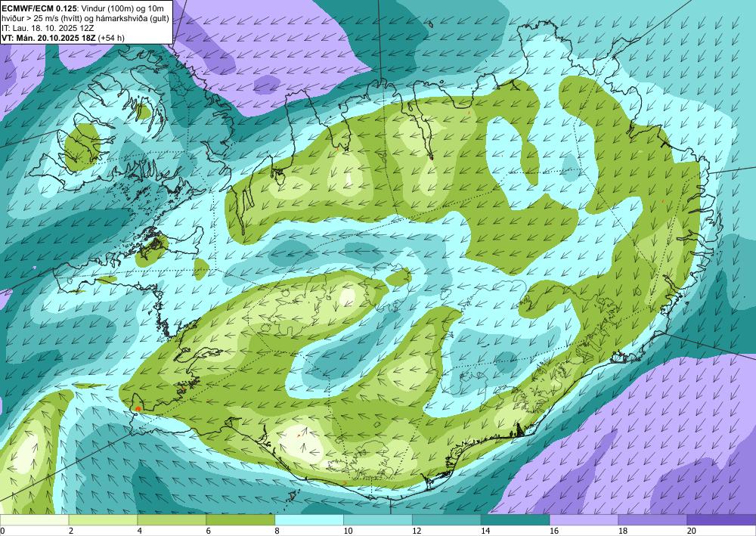
Task: Select the line 'hviður > 25 m/s (hvítt) og hámarkshviða (gult)'
Action: pyautogui.click(x=85, y=18)
